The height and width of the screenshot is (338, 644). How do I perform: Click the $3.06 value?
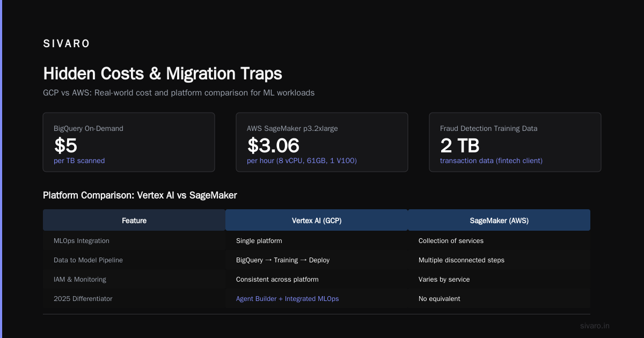pos(273,145)
